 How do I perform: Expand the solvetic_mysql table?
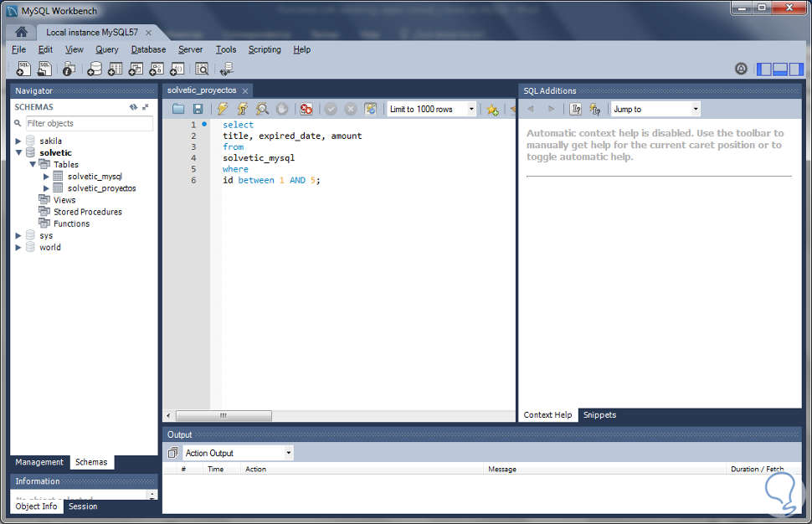(46, 177)
